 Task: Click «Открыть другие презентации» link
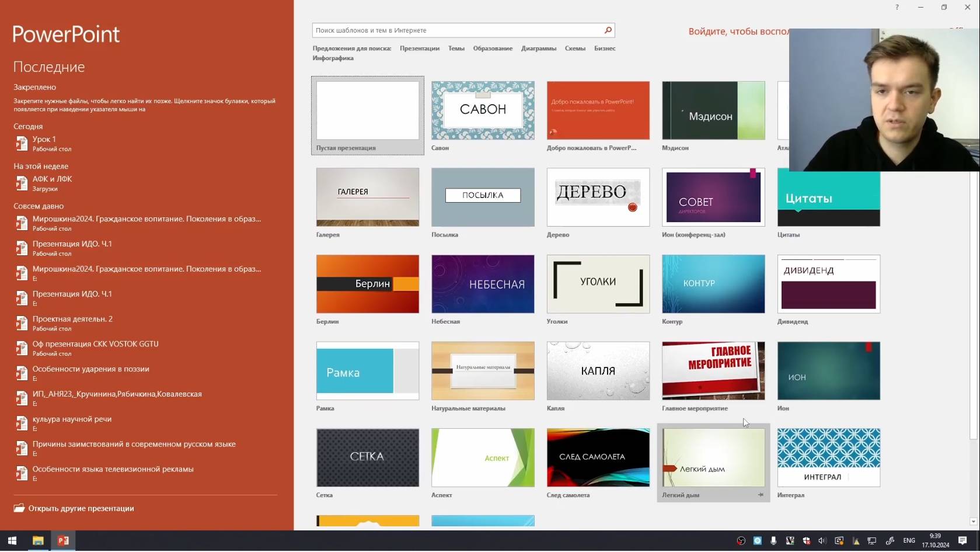80,508
